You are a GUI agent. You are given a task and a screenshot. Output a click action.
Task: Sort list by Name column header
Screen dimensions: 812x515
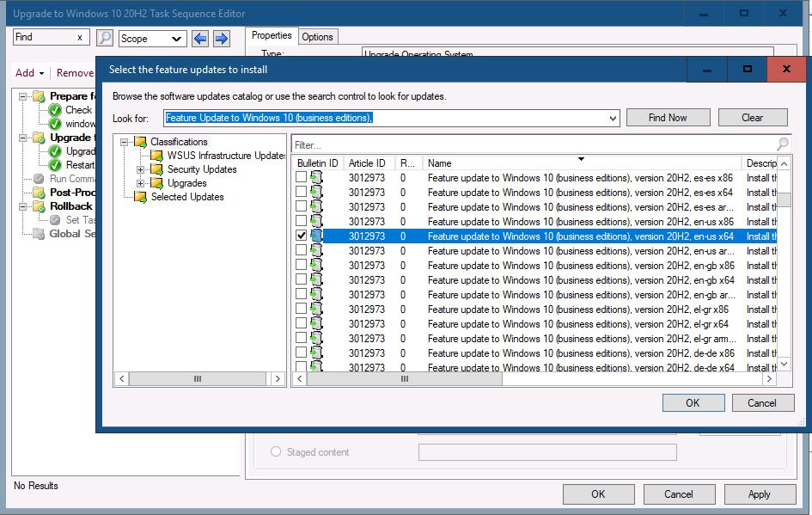click(582, 163)
